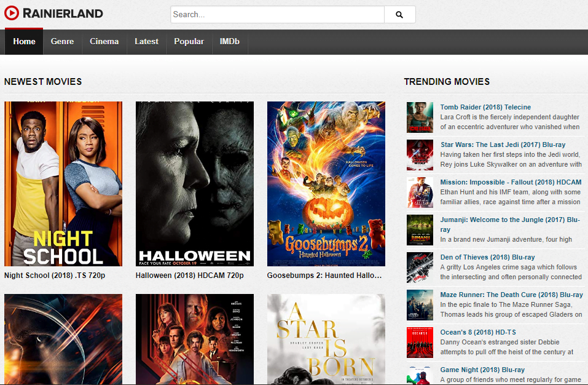The image size is (588, 385).
Task: Click the TRENDING MOVIES heading
Action: 447,81
